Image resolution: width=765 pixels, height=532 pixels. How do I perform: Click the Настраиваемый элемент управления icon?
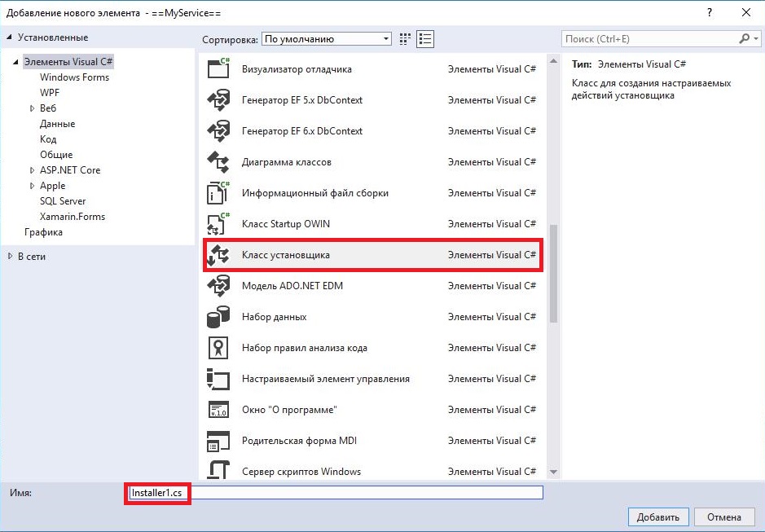(x=218, y=379)
